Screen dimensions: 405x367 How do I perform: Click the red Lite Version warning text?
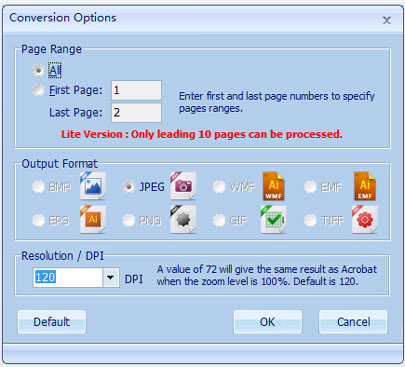coord(202,134)
